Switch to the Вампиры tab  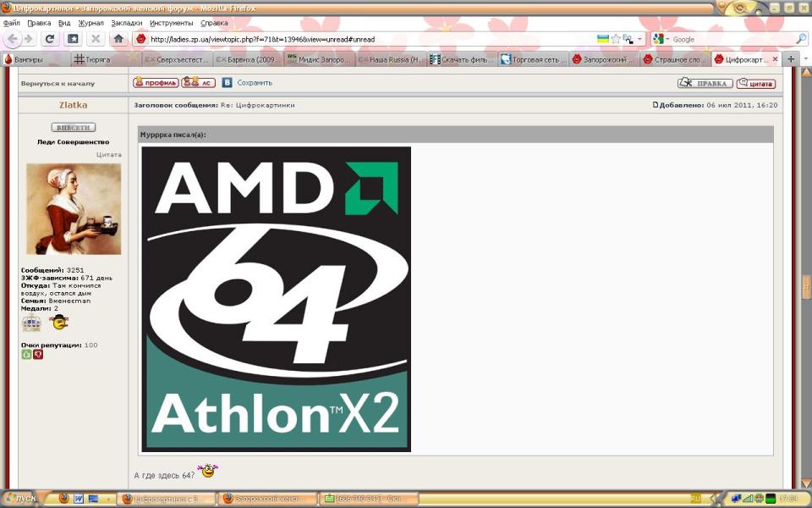point(36,59)
